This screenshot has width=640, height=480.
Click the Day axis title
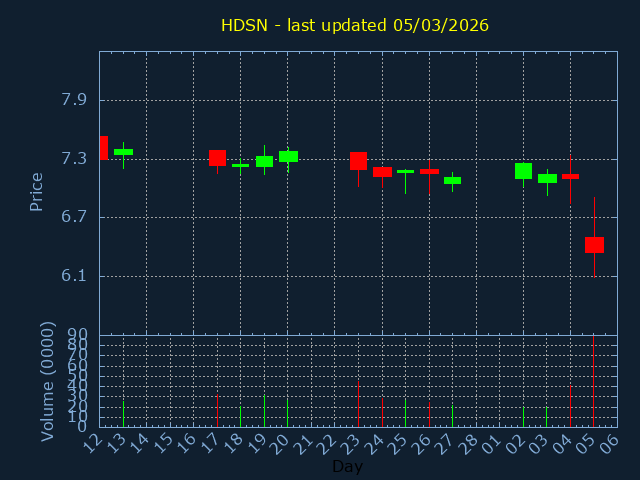[347, 466]
